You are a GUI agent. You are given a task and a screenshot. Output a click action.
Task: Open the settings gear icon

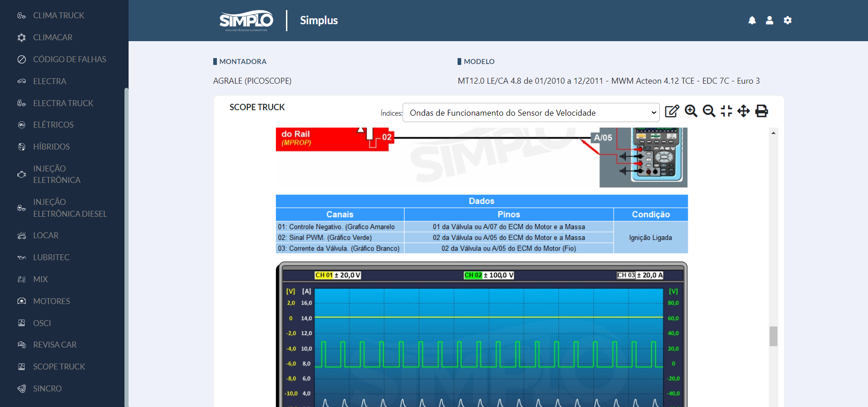(x=787, y=21)
